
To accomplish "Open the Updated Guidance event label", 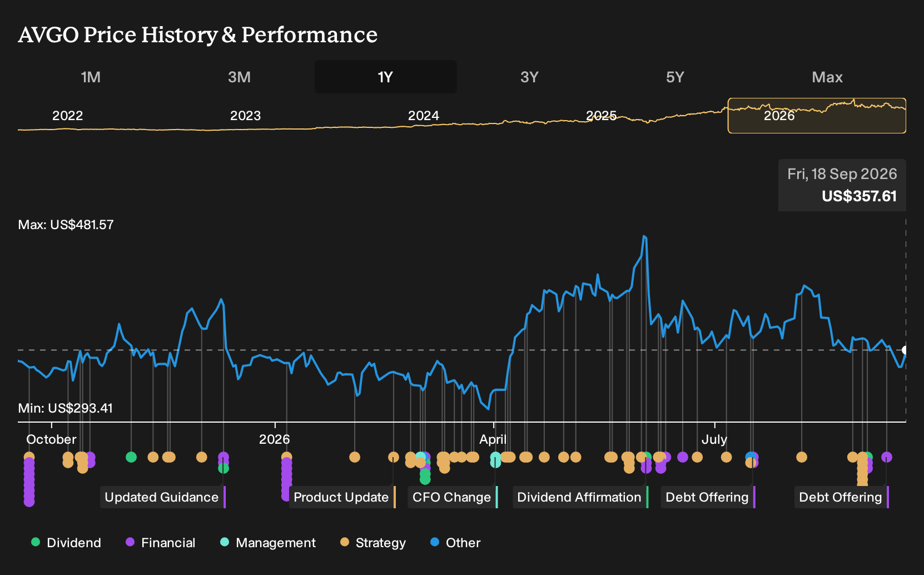I will click(162, 497).
